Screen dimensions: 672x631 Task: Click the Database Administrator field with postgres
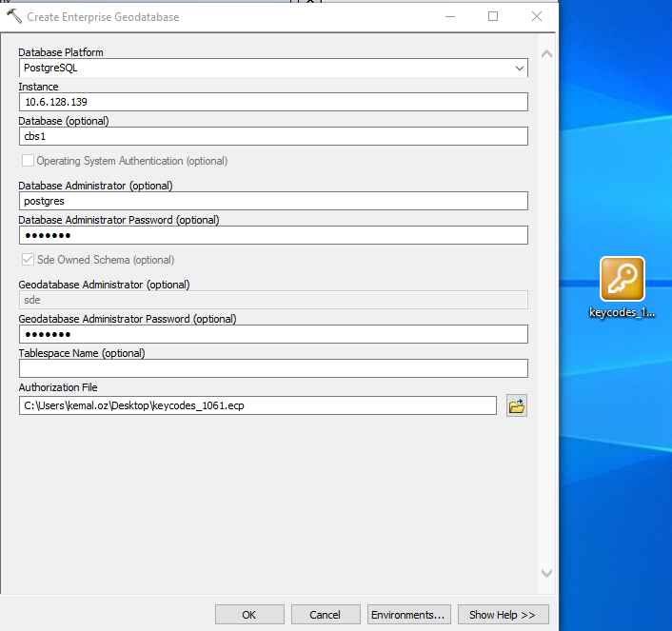(273, 201)
